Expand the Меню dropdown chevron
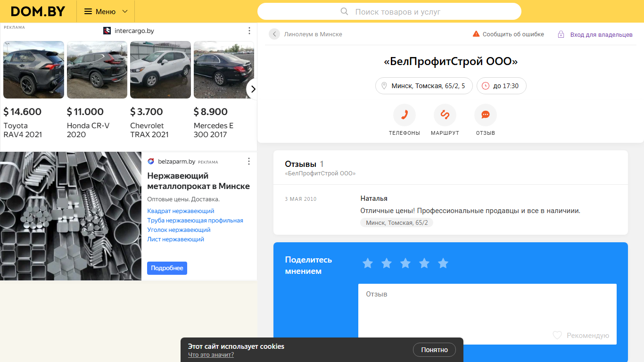 point(125,11)
